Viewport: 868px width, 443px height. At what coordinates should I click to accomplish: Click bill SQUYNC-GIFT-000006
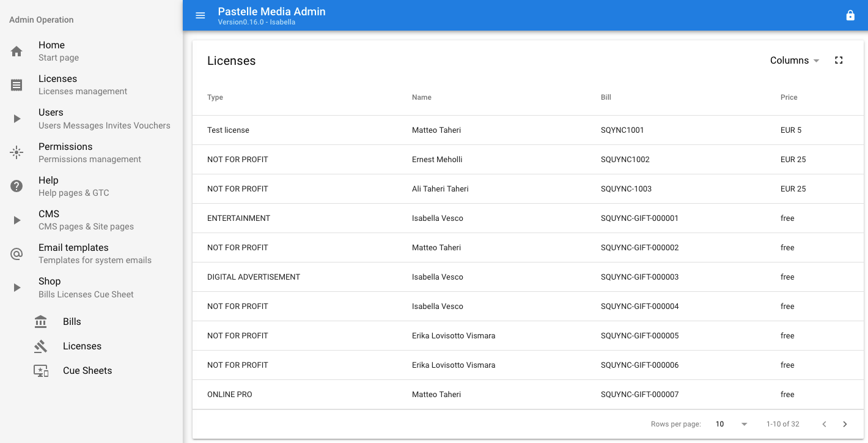click(x=639, y=365)
